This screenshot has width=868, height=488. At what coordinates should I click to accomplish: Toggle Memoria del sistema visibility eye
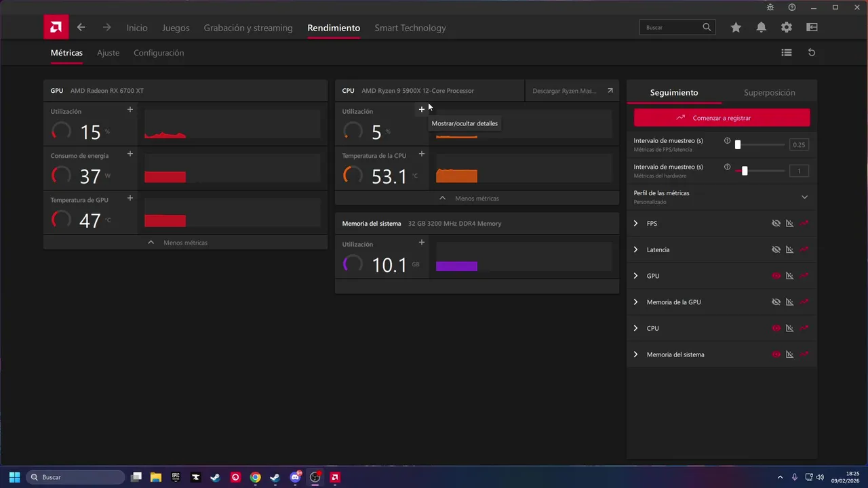point(776,354)
